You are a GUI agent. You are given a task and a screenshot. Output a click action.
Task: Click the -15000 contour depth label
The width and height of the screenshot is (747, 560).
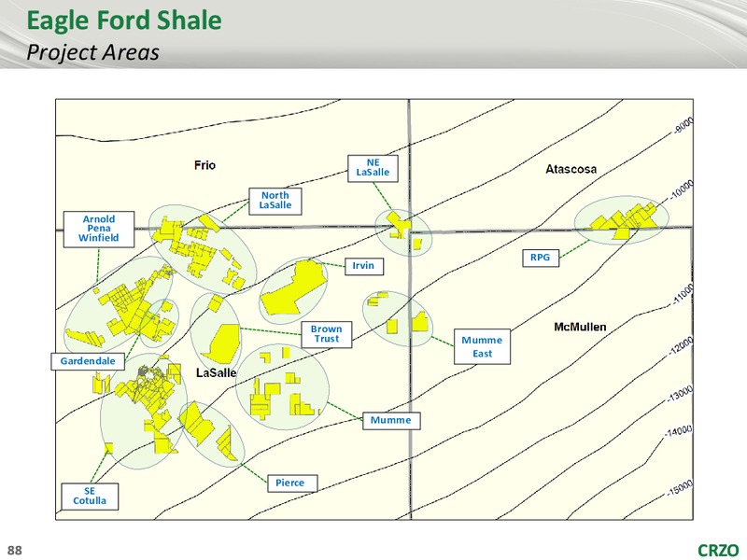pyautogui.click(x=680, y=488)
